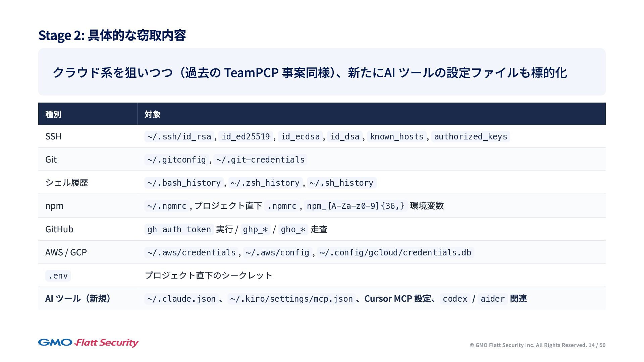The image size is (644, 362).
Task: Click the ghp_* code tag
Action: click(x=255, y=230)
